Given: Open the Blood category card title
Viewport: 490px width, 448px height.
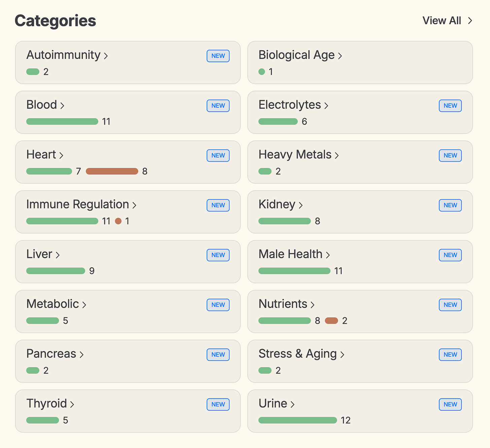Looking at the screenshot, I should click(x=42, y=105).
